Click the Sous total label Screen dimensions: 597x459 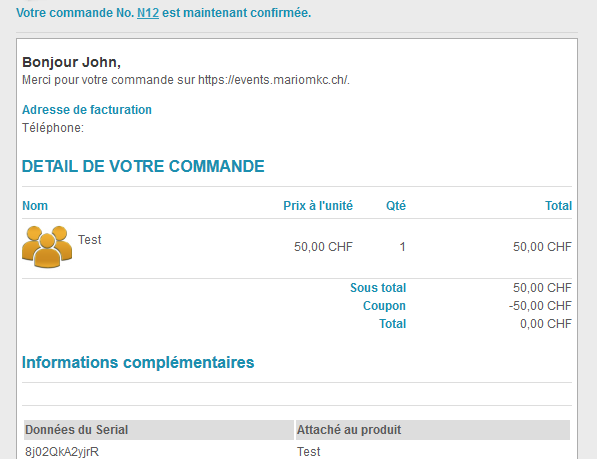(378, 288)
